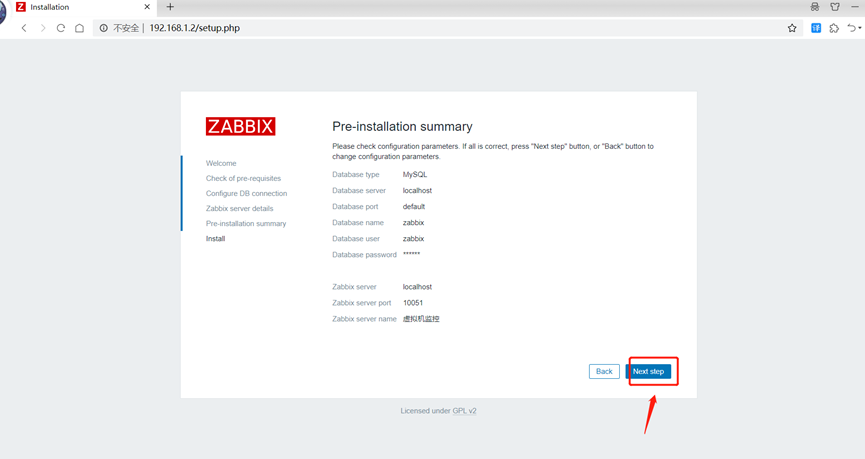Bookmark this page with the star icon
865x459 pixels.
(x=792, y=28)
